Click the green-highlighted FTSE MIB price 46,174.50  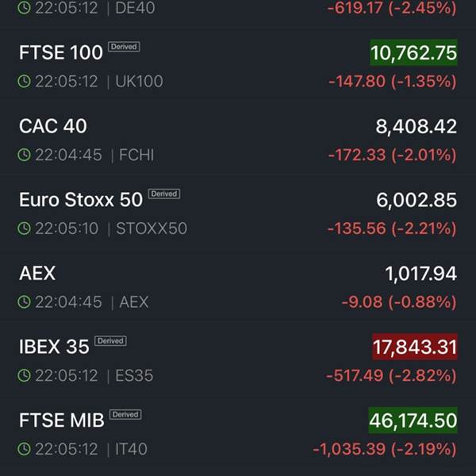[413, 420]
